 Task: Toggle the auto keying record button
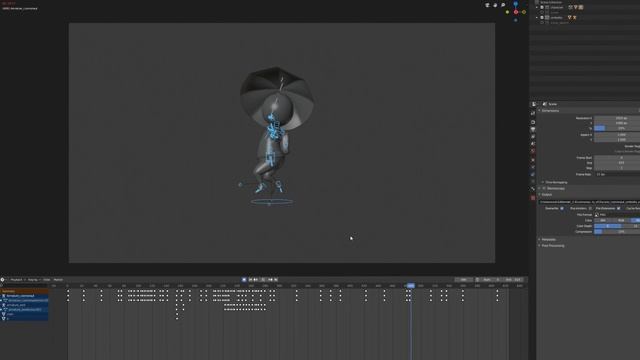coord(244,280)
